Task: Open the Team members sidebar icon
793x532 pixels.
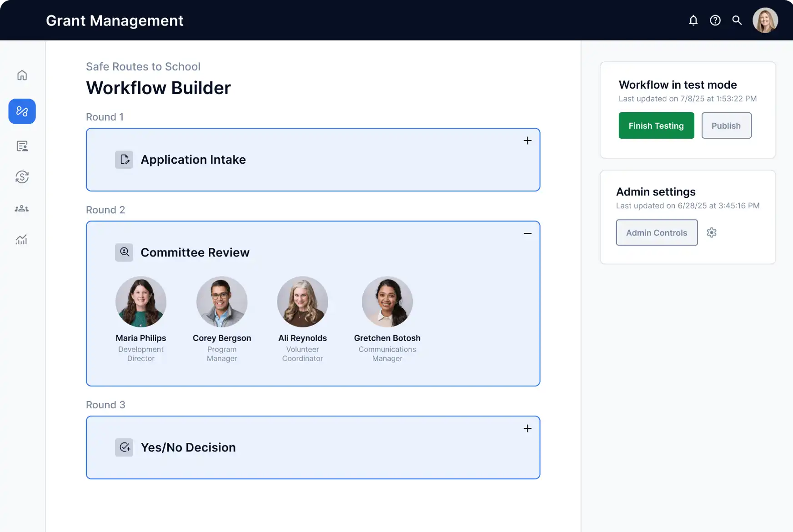Action: tap(21, 208)
